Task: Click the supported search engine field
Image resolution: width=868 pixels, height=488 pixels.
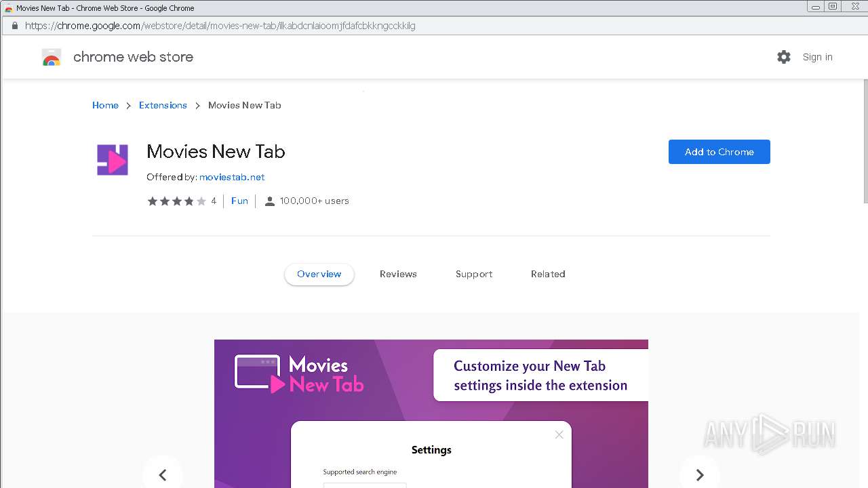Action: 365,485
